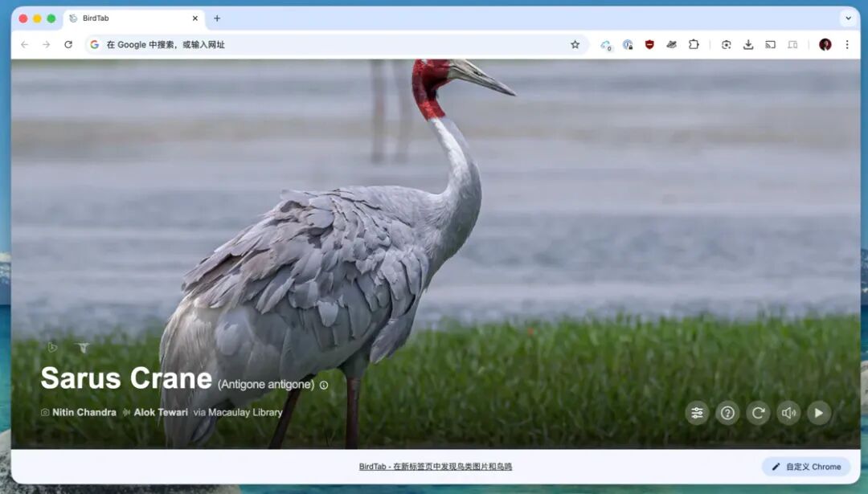The height and width of the screenshot is (494, 868).
Task: Open photographer Nitin Chandra's credit link
Action: pyautogui.click(x=84, y=412)
